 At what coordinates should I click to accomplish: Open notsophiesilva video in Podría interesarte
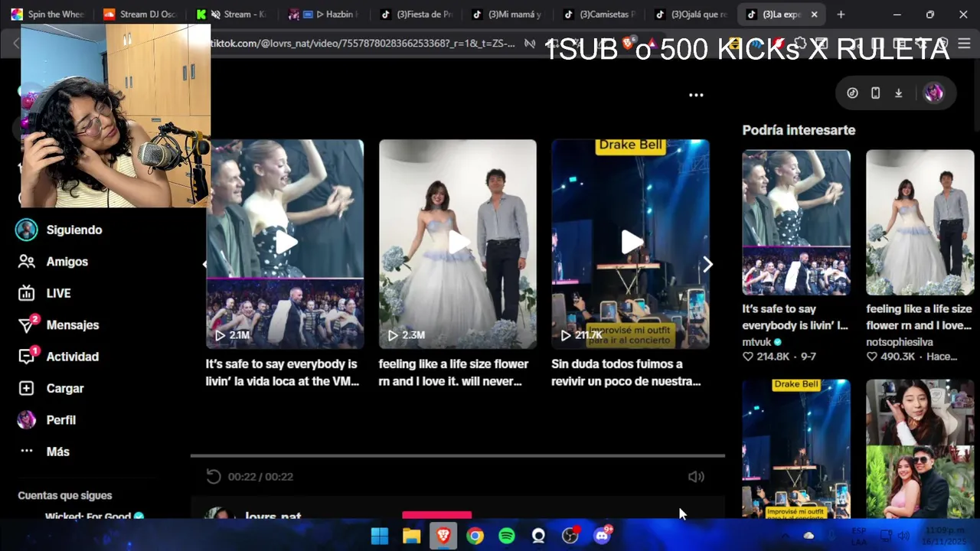(920, 223)
